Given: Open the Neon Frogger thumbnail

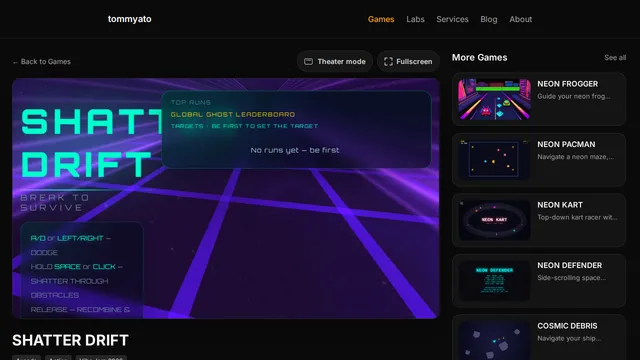Looking at the screenshot, I should tap(494, 99).
